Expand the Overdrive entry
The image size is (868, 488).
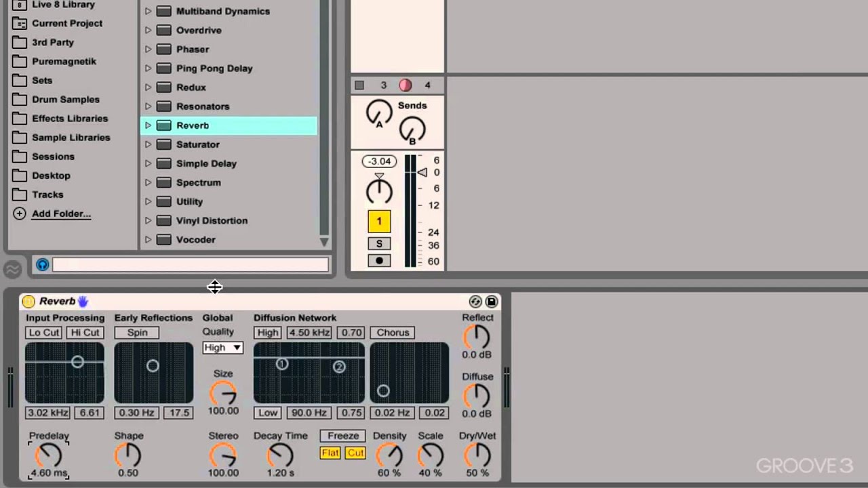(148, 30)
